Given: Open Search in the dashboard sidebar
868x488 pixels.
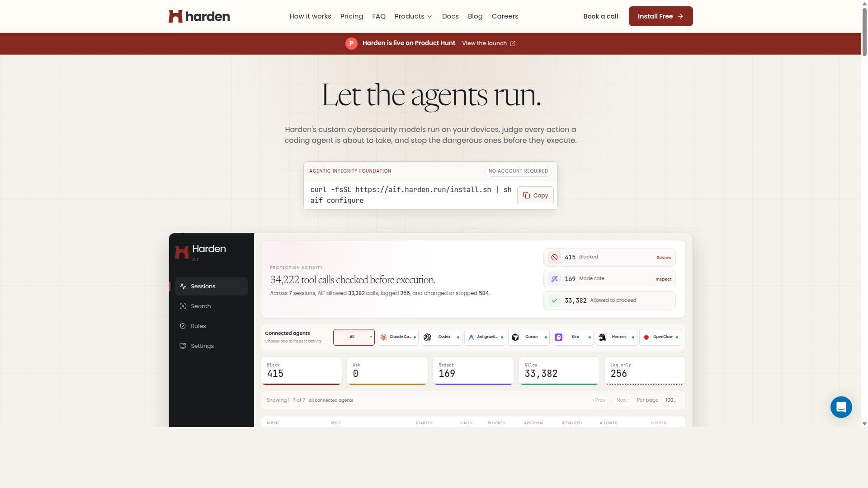Looking at the screenshot, I should click(x=211, y=306).
